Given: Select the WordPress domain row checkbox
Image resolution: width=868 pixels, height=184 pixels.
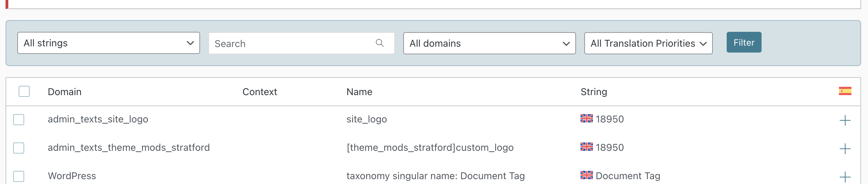Looking at the screenshot, I should 19,176.
